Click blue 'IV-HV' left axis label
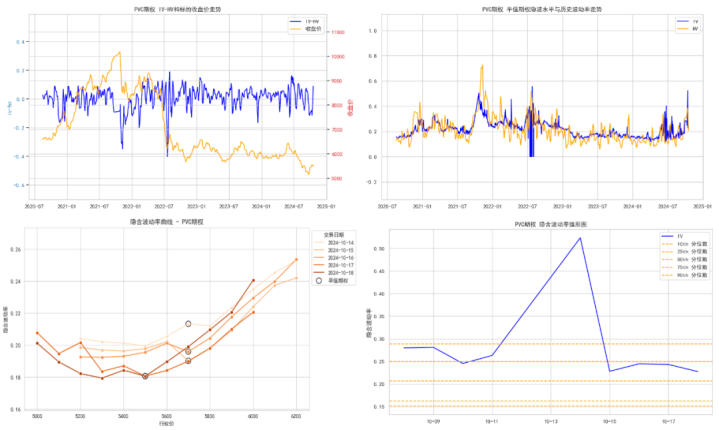This screenshot has height=430, width=719. tap(9, 107)
